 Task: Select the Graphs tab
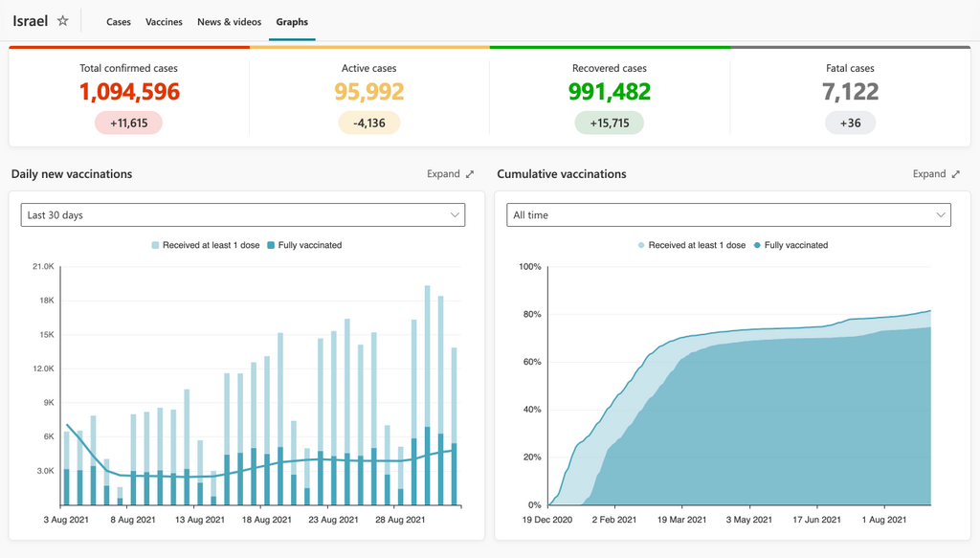click(x=292, y=21)
